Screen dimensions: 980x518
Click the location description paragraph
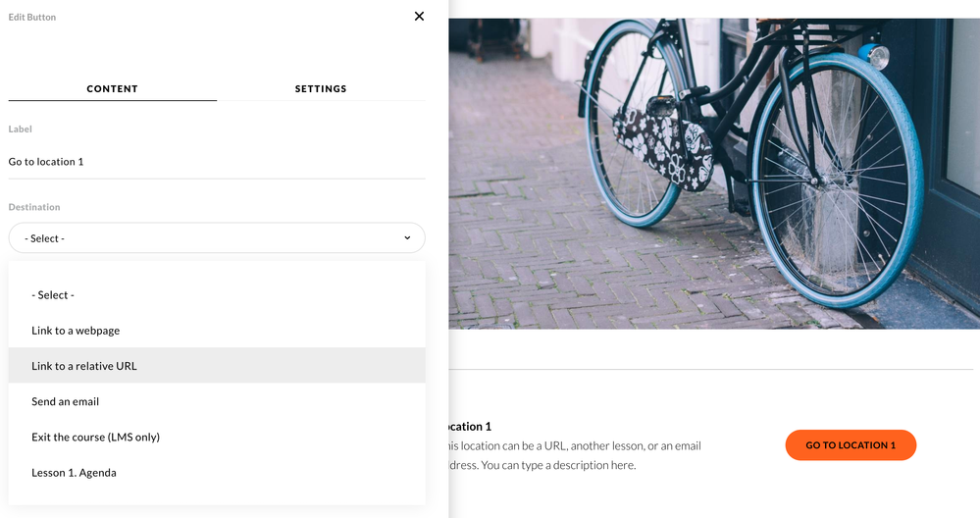click(574, 455)
